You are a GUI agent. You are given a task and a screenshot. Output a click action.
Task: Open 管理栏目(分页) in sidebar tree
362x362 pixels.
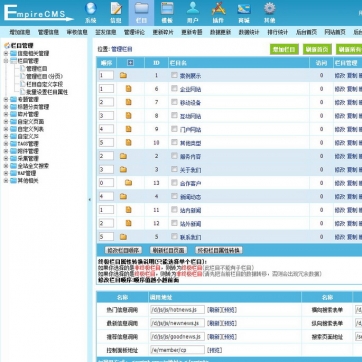[44, 76]
